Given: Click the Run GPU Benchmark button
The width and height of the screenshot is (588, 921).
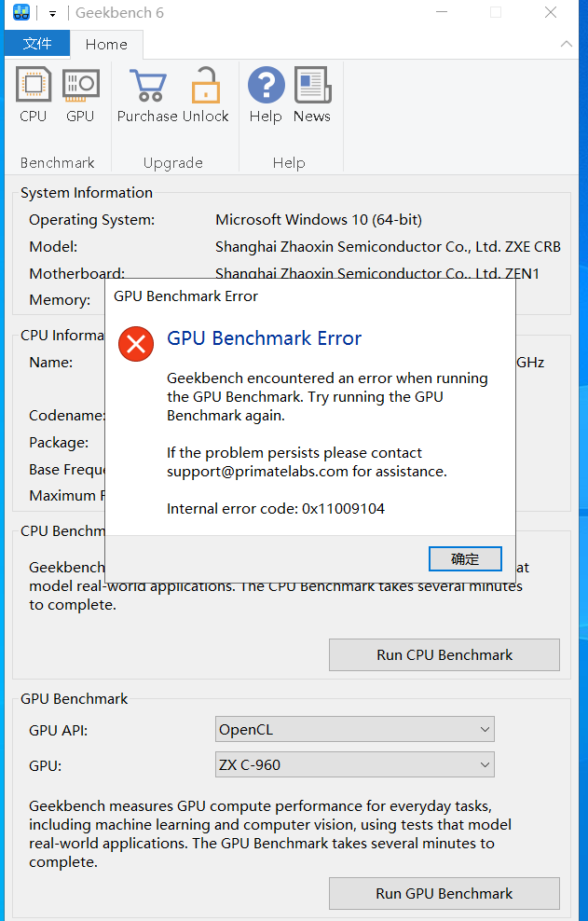Looking at the screenshot, I should (444, 893).
